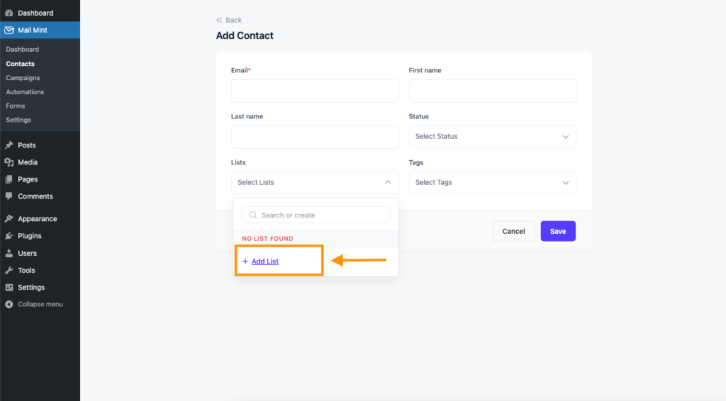The height and width of the screenshot is (401, 726).
Task: Collapse the Select Lists dropdown
Action: [x=315, y=182]
